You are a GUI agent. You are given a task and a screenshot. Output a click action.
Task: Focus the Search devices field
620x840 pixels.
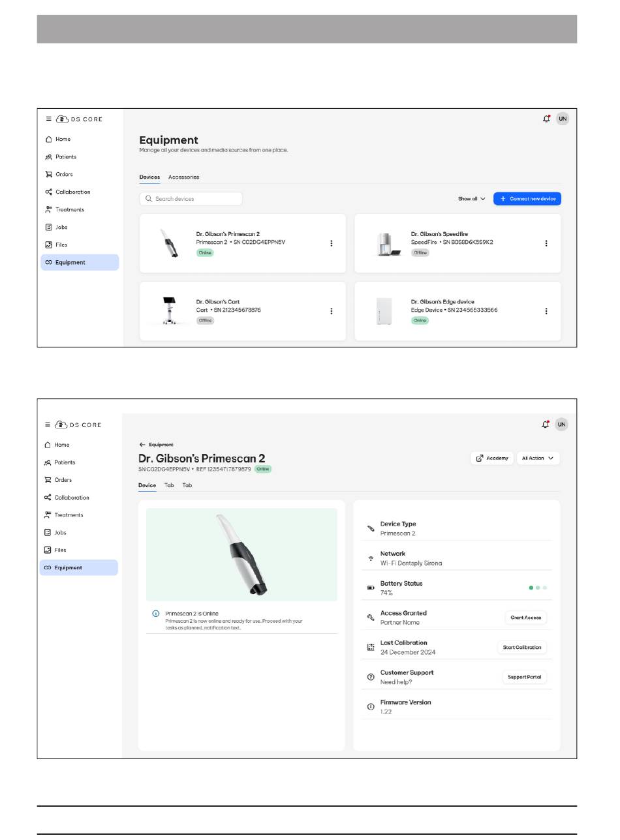191,199
